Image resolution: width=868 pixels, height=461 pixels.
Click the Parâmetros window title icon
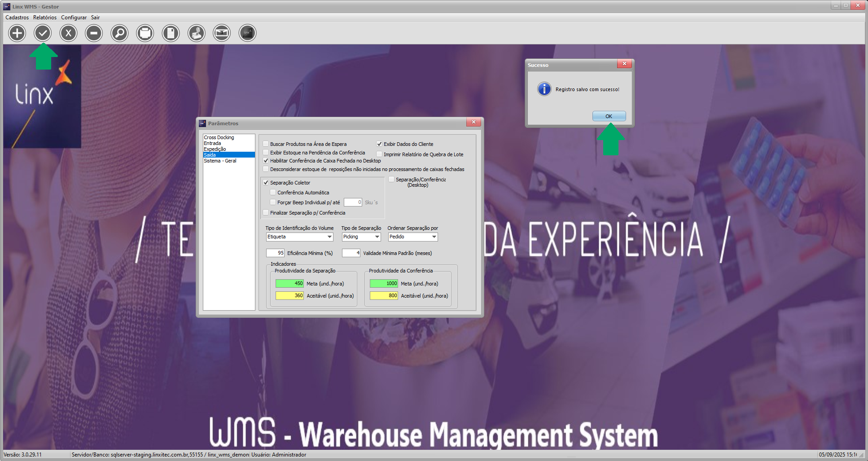point(203,123)
